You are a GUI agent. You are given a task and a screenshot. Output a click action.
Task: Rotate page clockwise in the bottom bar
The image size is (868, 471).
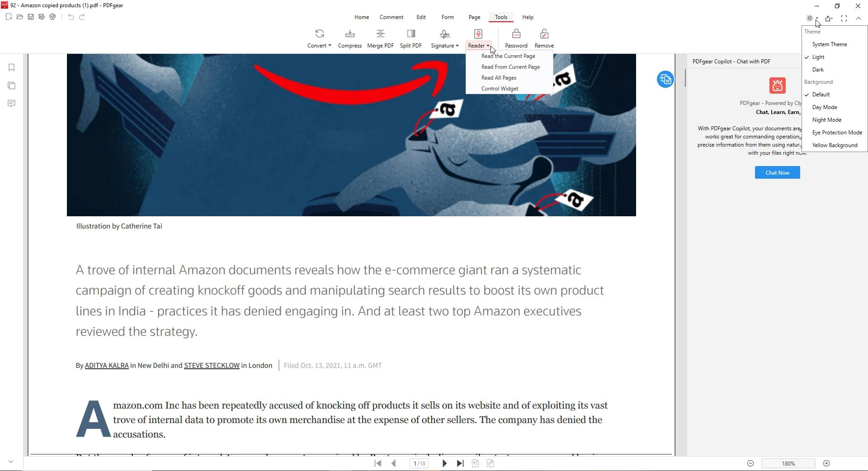pos(490,463)
